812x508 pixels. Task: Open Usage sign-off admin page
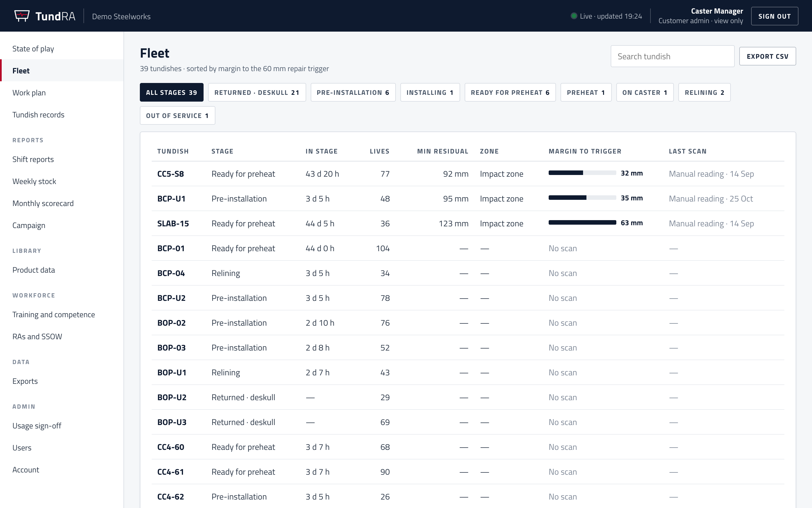[62, 426]
